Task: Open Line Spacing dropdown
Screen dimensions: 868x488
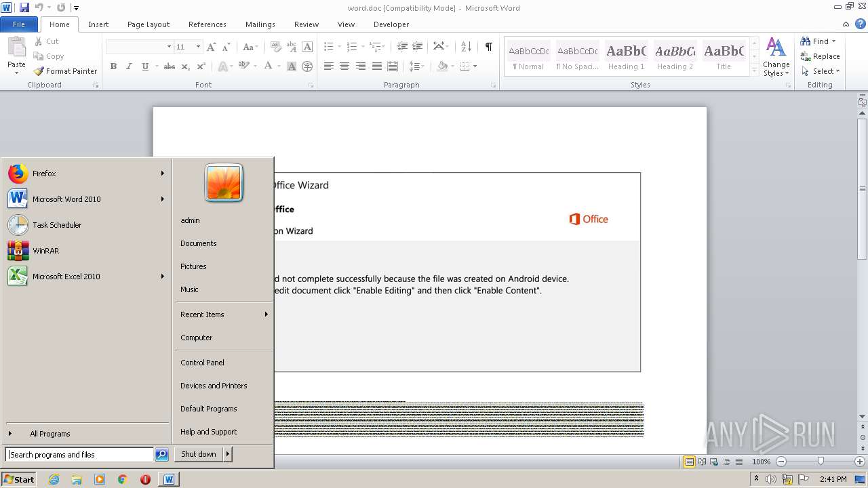Action: coord(417,66)
